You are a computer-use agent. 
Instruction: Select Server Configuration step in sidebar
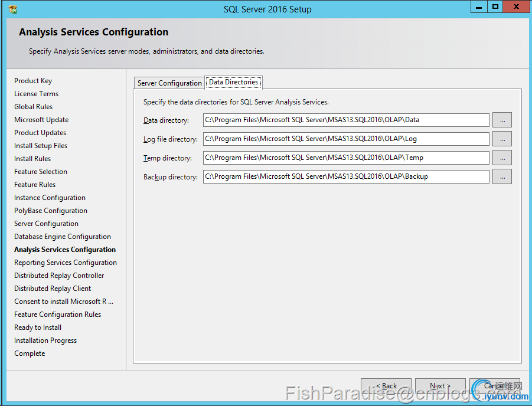click(x=46, y=224)
